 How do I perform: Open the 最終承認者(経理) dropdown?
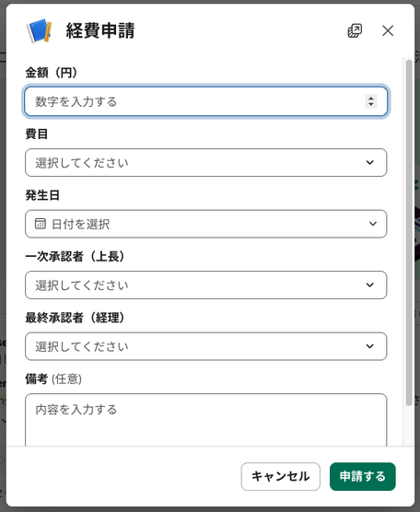[205, 346]
